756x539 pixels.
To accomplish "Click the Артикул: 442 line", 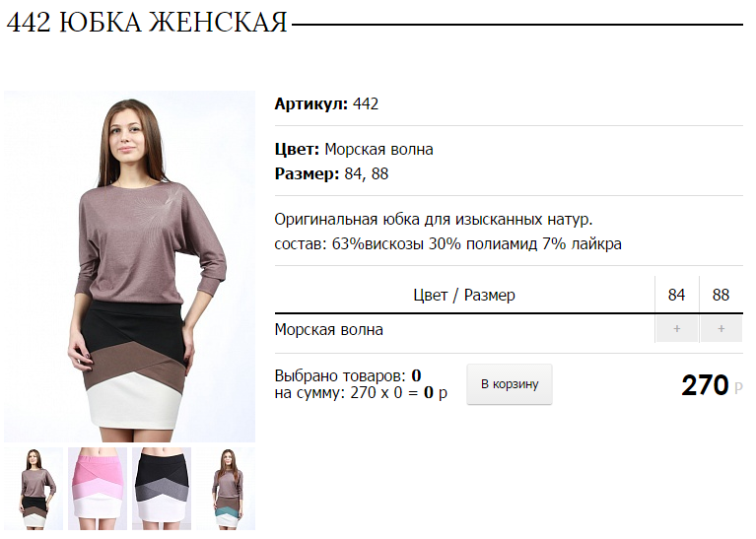I will click(326, 103).
